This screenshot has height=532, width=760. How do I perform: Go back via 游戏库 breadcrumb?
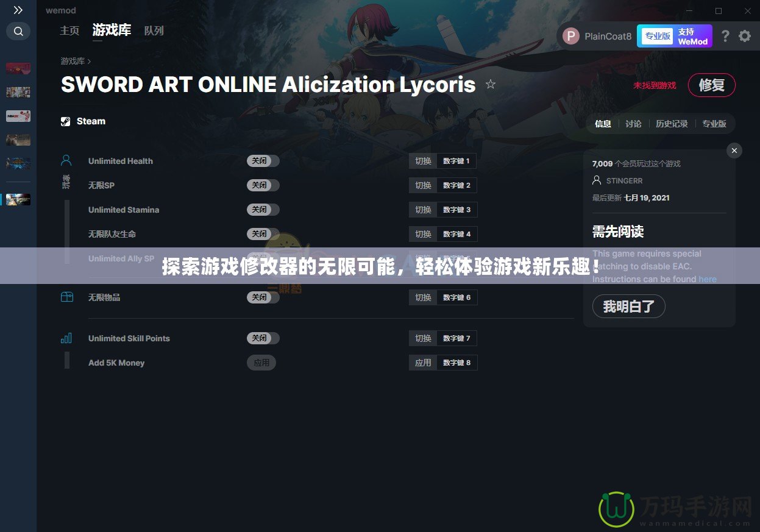click(73, 61)
